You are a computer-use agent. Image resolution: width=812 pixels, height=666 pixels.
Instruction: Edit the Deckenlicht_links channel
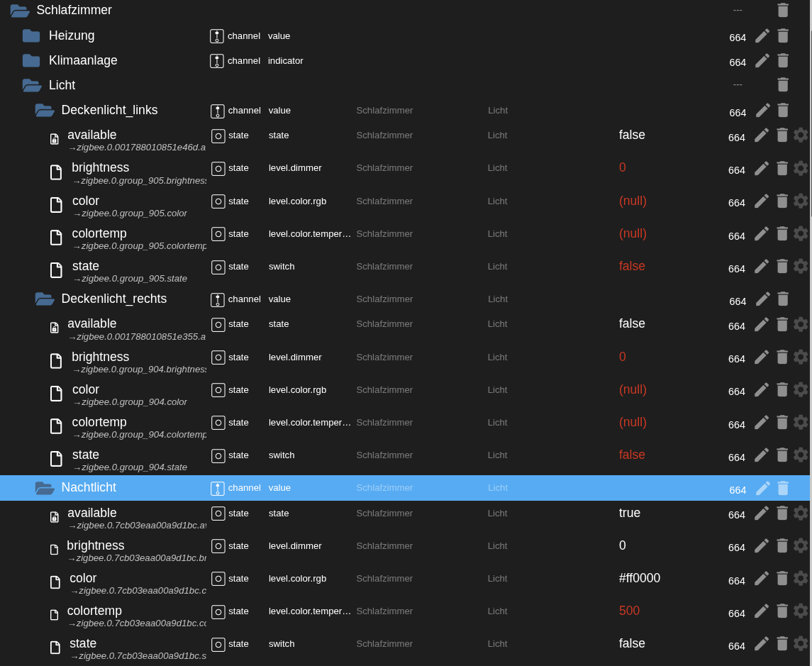pos(762,111)
